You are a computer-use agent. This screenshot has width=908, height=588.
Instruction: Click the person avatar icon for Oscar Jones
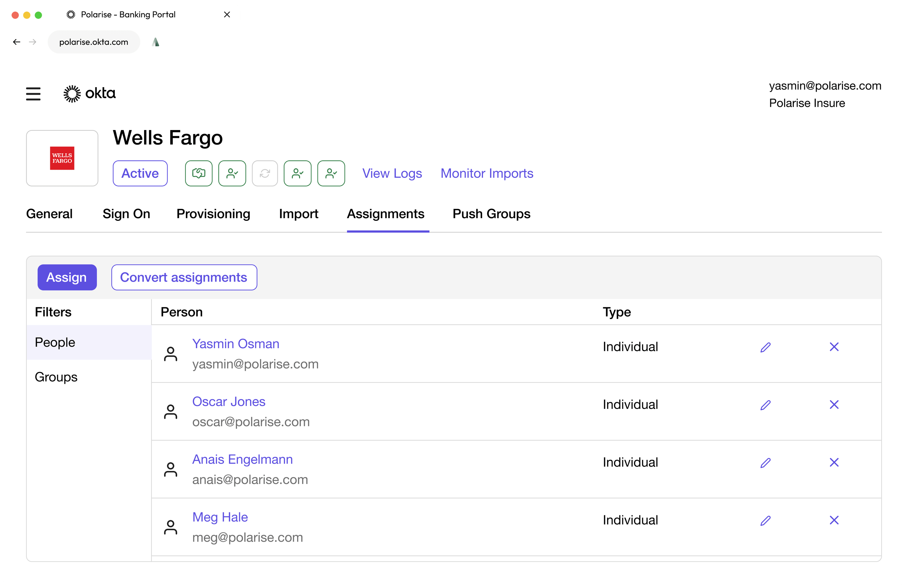pyautogui.click(x=170, y=411)
